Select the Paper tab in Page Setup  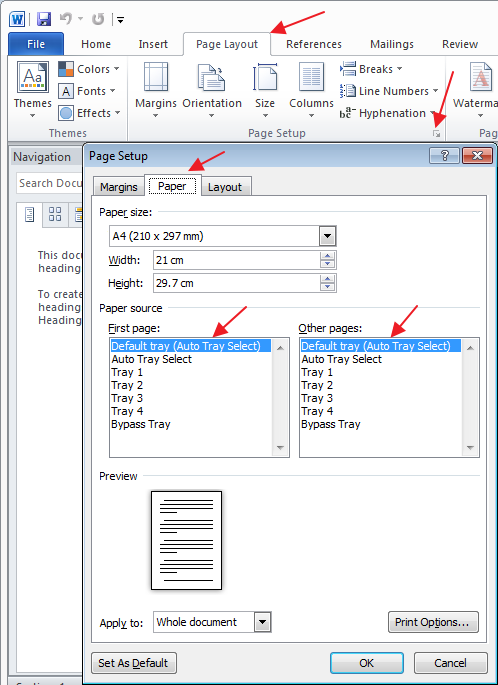point(172,186)
